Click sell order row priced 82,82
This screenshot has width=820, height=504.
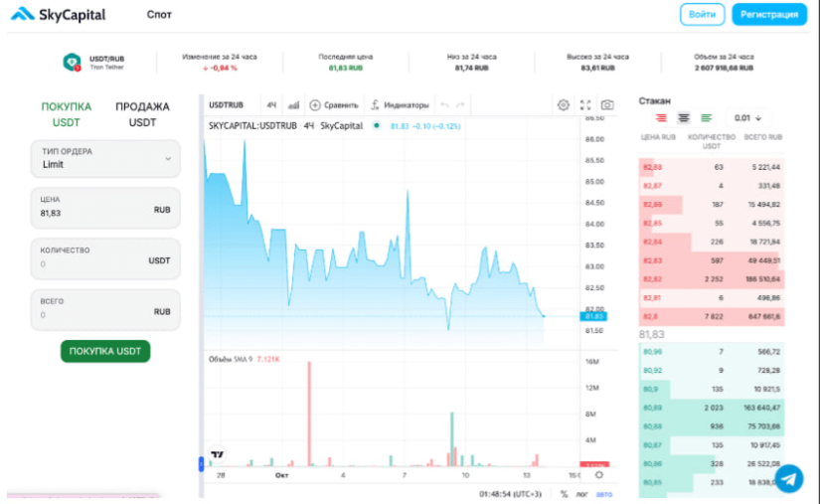click(712, 279)
